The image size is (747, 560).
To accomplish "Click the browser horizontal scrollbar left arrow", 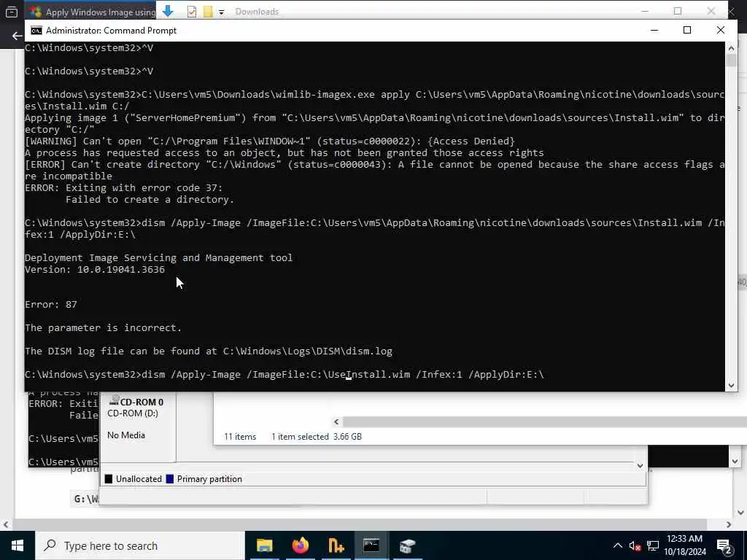I will 6,524.
